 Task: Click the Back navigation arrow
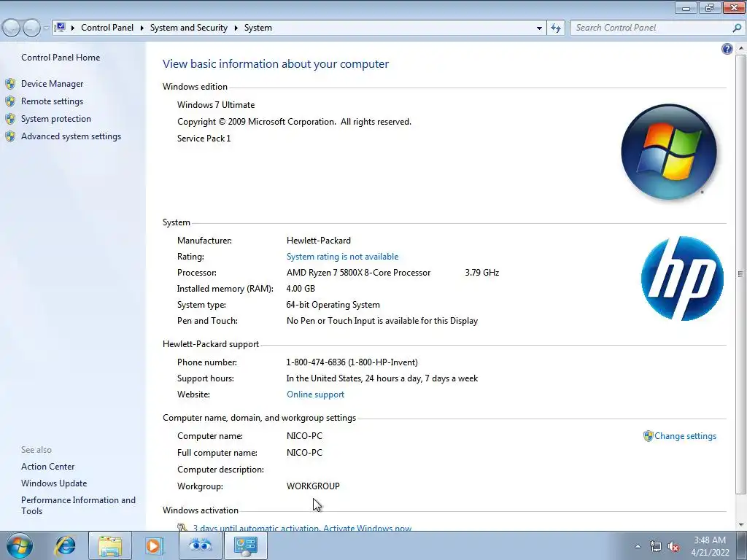pos(12,28)
